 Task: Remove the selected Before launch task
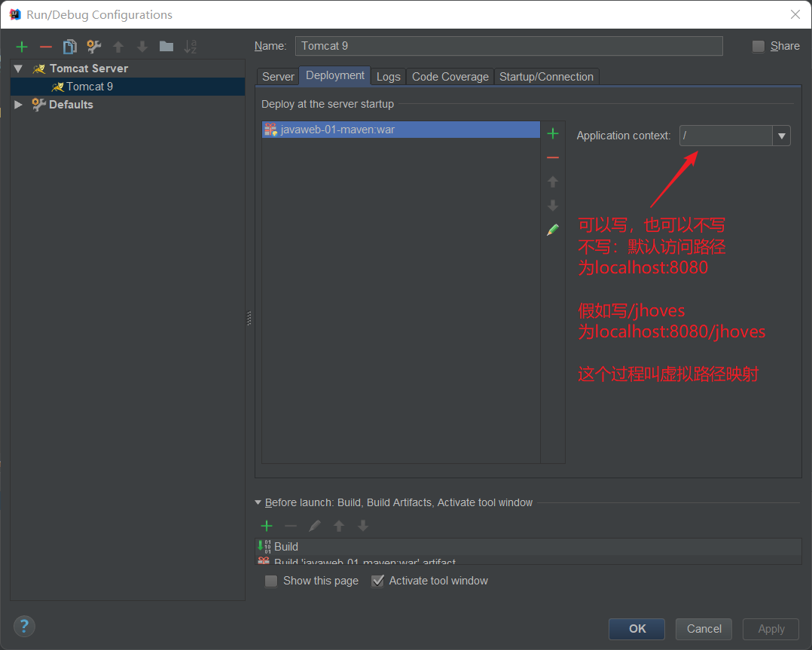(291, 526)
